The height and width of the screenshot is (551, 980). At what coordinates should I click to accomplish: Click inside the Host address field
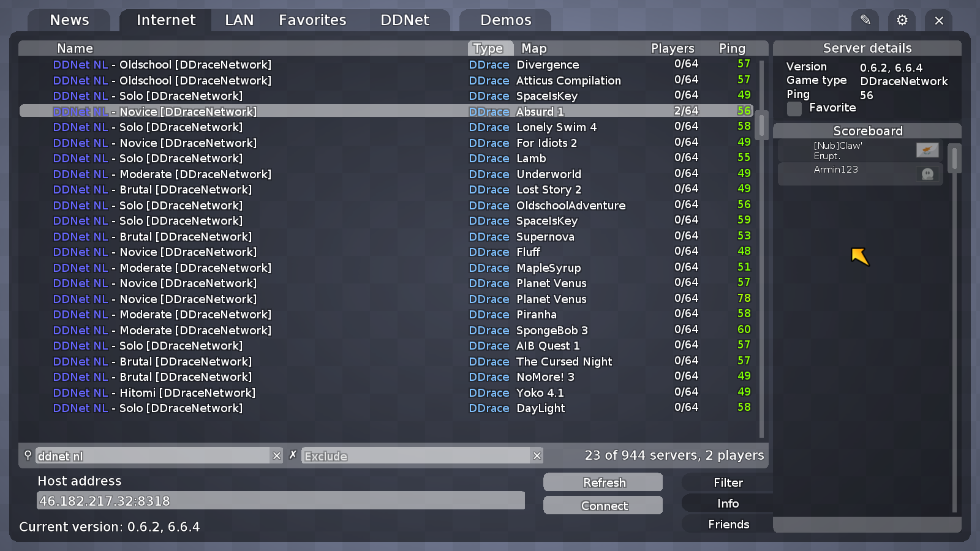pos(280,500)
